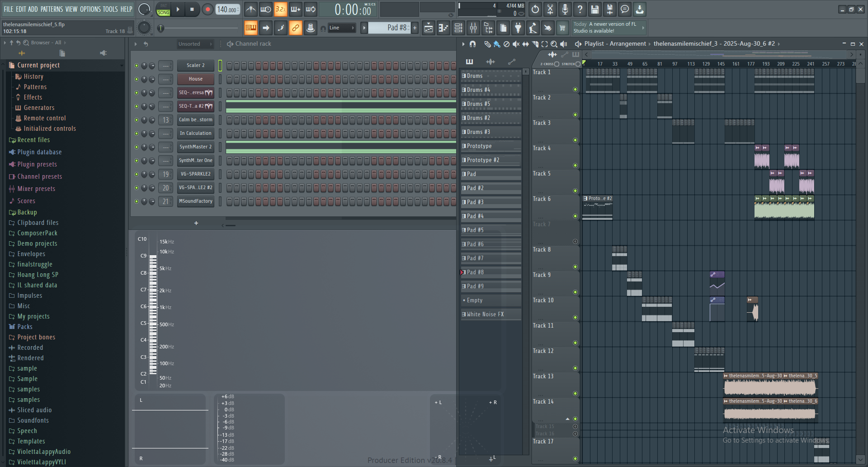Toggle mute LED of Scaler 2 channel
868x467 pixels.
coord(137,66)
